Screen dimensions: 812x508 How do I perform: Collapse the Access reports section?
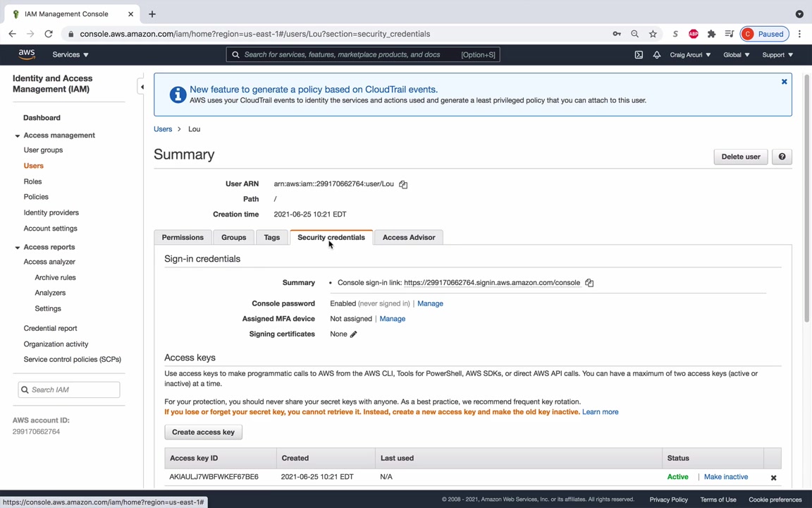18,248
